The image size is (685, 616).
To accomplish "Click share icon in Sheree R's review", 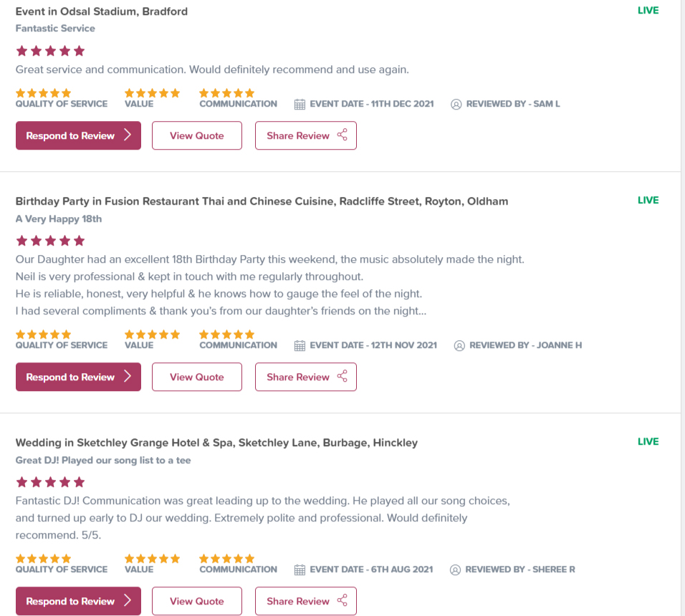I will pos(342,601).
